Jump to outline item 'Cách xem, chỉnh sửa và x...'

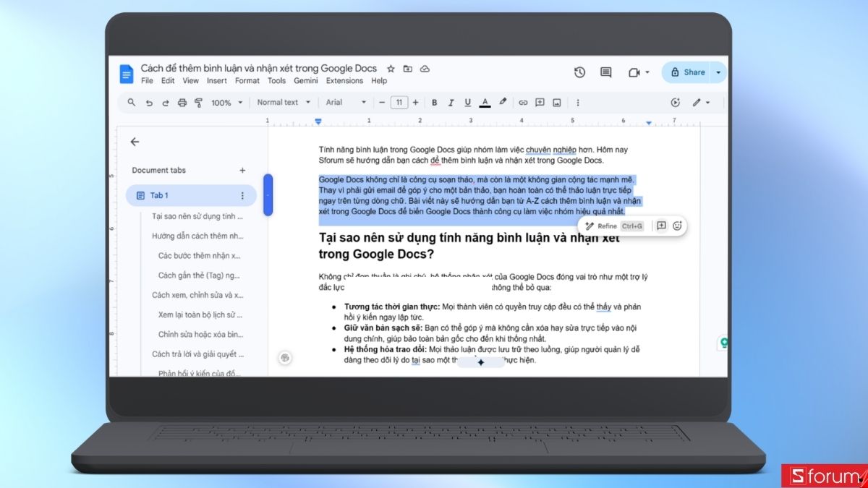tap(197, 295)
